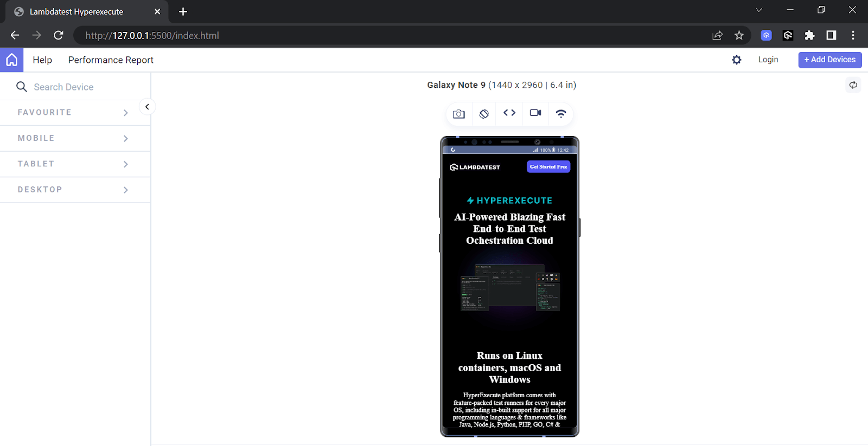Rotate the device with the rotate icon
This screenshot has width=868, height=446.
(484, 113)
